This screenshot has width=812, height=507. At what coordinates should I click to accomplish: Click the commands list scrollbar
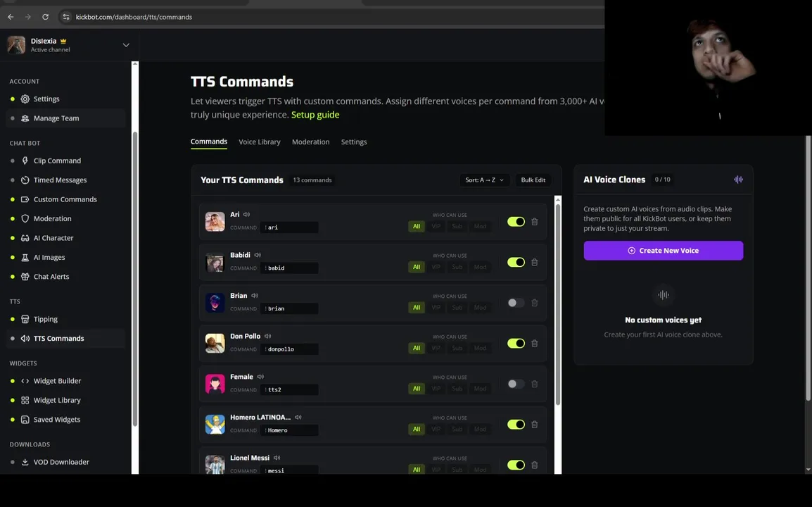(558, 304)
